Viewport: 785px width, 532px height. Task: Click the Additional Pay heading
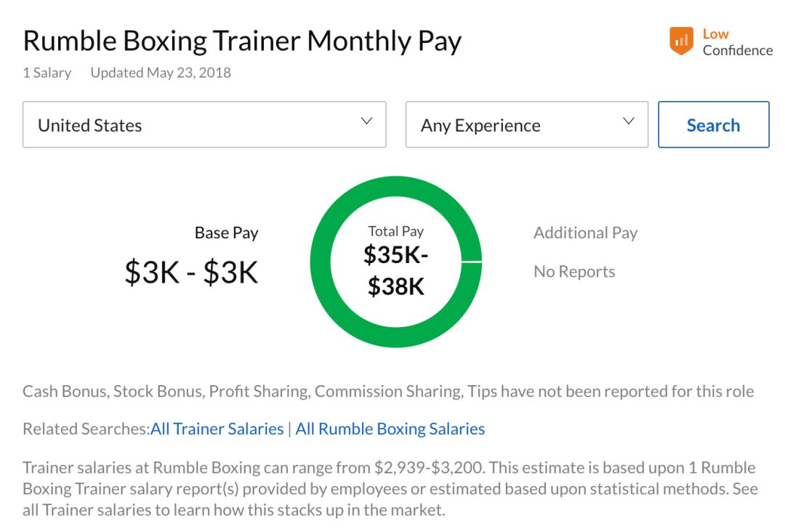585,233
